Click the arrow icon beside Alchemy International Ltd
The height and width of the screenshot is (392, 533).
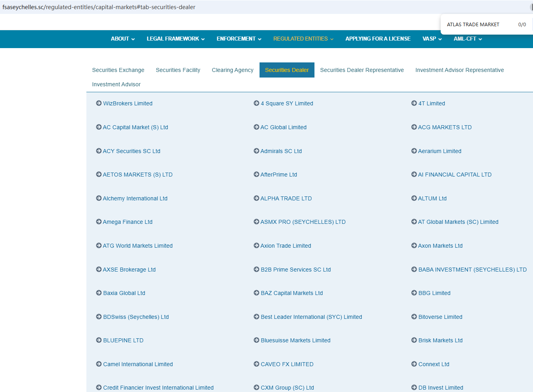tap(99, 198)
